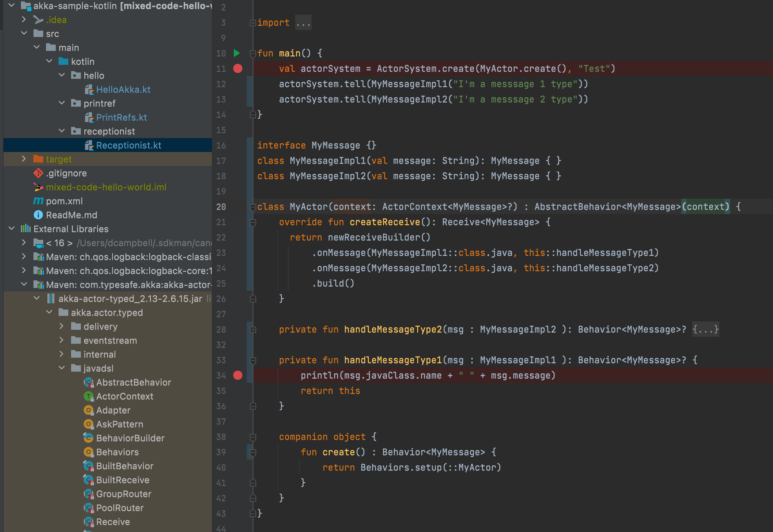Viewport: 773px width, 532px height.
Task: Click the pom.xml Maven icon
Action: pyautogui.click(x=38, y=201)
